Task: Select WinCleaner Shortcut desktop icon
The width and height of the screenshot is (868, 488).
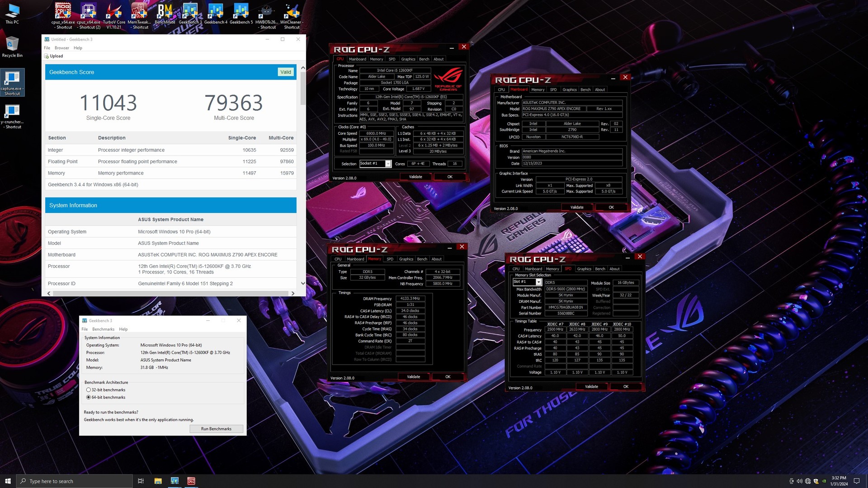Action: [x=292, y=16]
